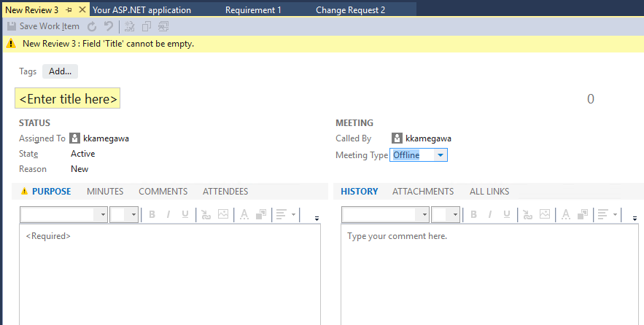Viewport: 644px width, 325px height.
Task: Expand Purpose editor toolbar overflow
Action: [317, 219]
